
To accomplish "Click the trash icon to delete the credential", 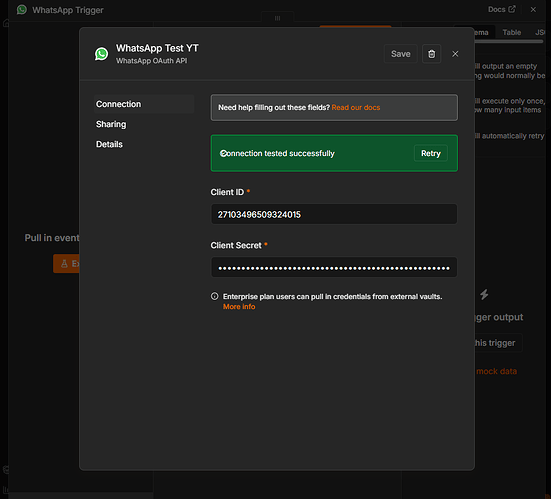I will pos(432,54).
